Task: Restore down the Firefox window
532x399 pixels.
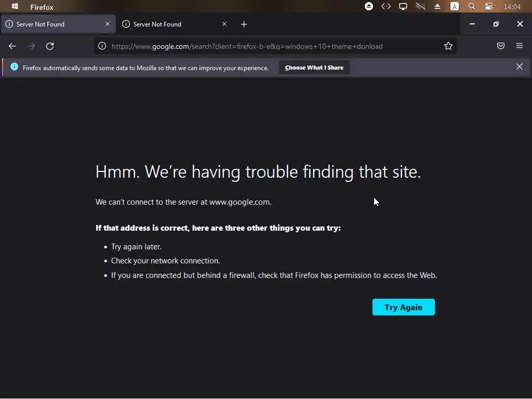Action: 496,24
